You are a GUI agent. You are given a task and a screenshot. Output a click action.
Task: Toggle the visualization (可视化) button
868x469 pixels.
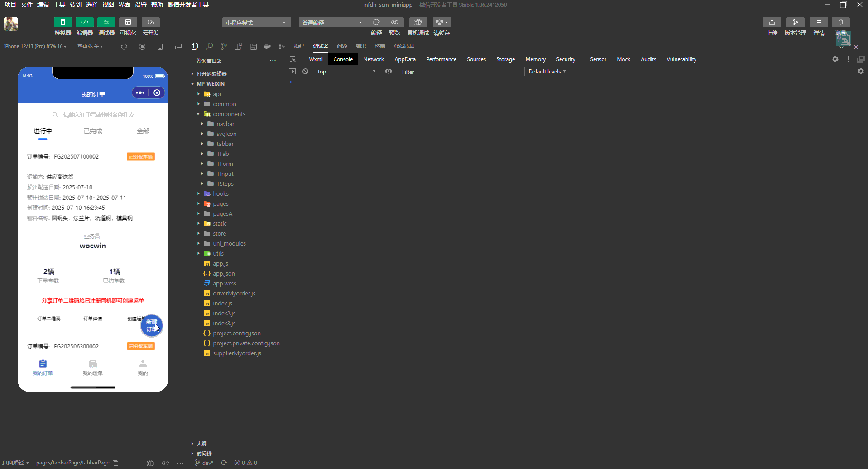point(128,22)
